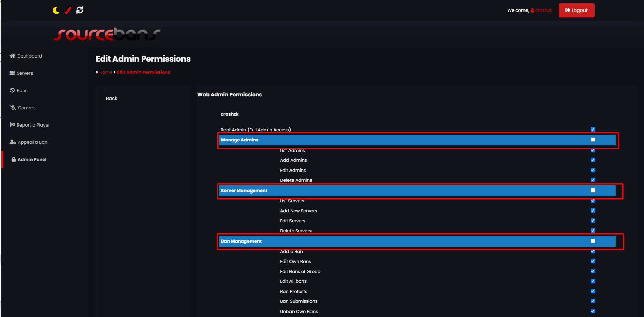
Task: Click the Admin Panel lock icon
Action: (14, 159)
